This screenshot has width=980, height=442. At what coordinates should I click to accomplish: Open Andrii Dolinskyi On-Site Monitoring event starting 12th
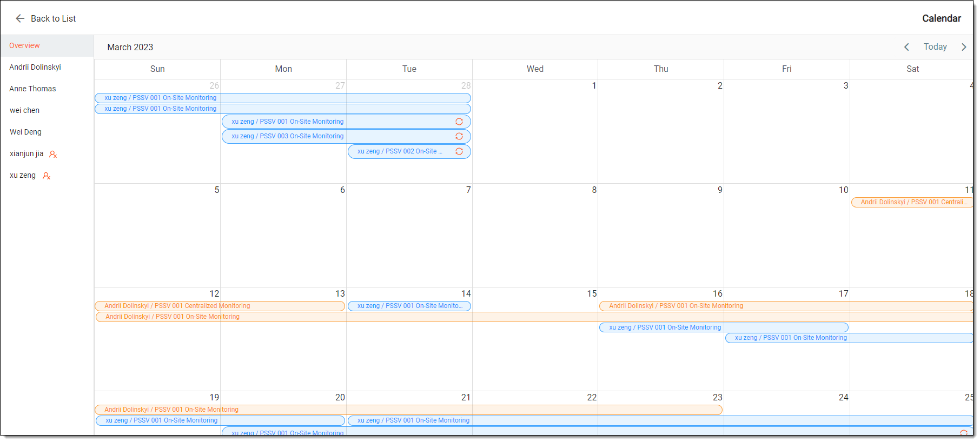(x=534, y=317)
